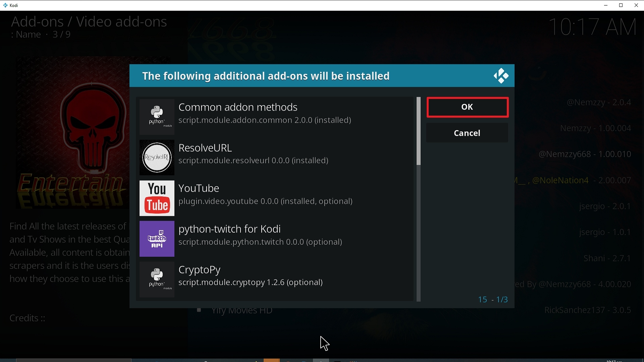The image size is (644, 362).
Task: Click 'script.module.python.twitch 0.0.0 (optional)' text
Action: click(x=260, y=242)
